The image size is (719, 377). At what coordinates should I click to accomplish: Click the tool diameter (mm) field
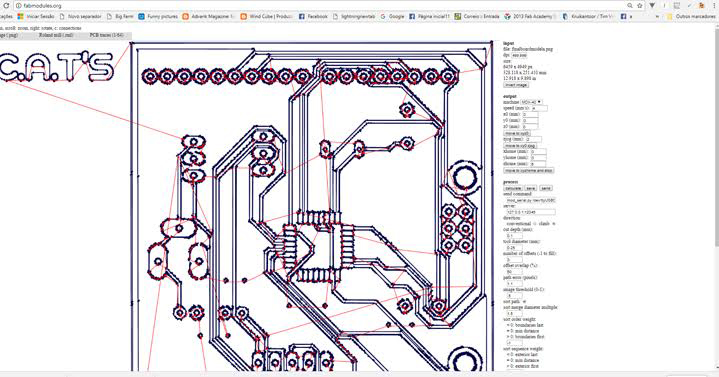click(514, 248)
